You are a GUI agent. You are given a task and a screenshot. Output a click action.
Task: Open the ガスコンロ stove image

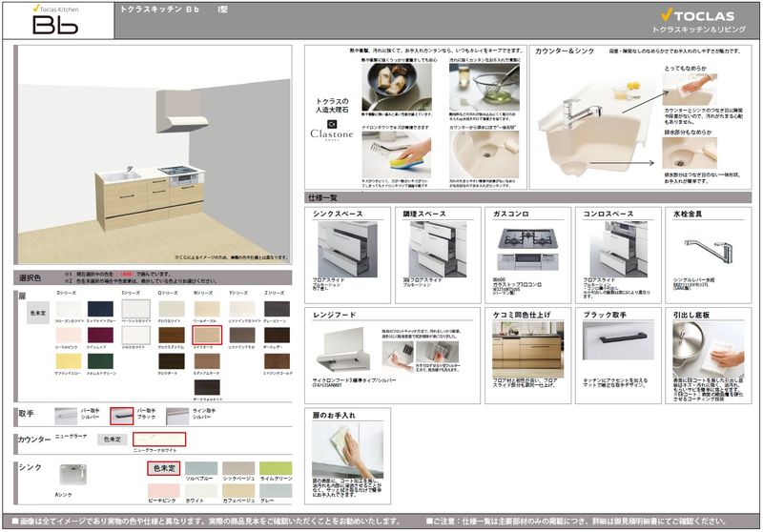(528, 249)
